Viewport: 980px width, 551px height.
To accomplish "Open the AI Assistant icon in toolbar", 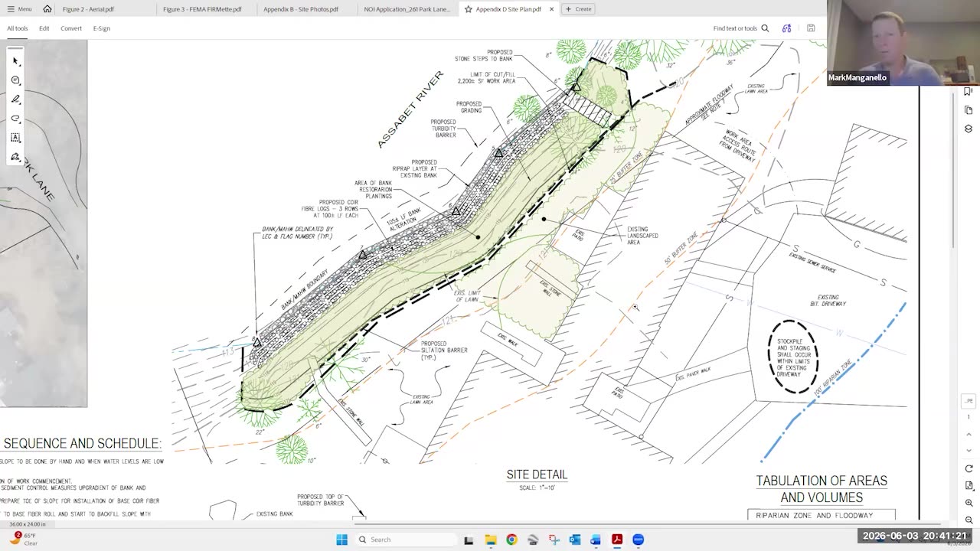I will [x=786, y=28].
